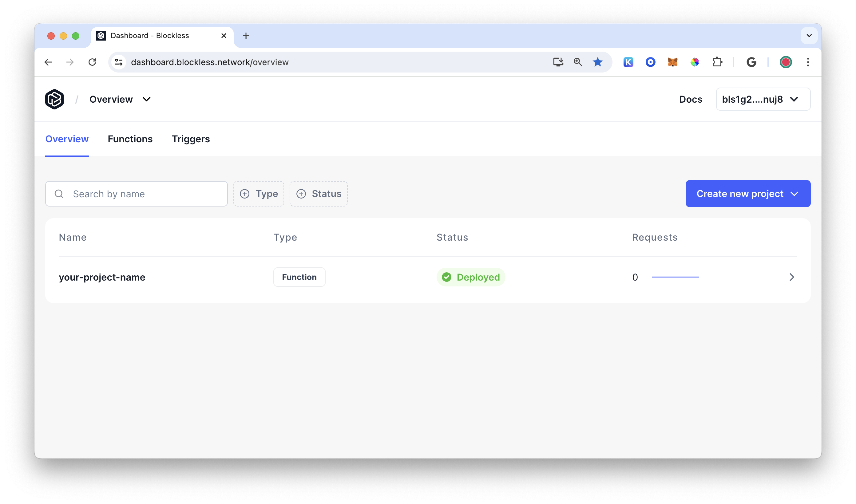Click the plus icon next to Status filter
856x504 pixels.
tap(301, 193)
